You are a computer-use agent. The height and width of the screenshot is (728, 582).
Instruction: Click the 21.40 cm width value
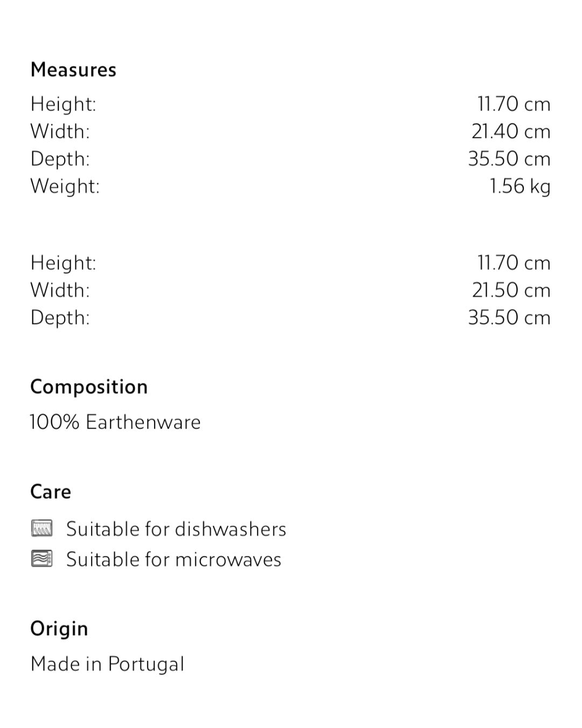511,132
